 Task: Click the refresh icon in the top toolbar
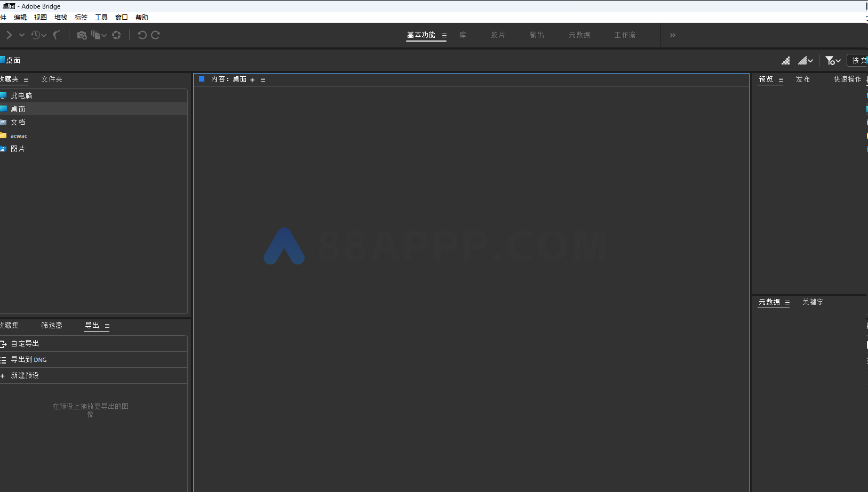(116, 35)
